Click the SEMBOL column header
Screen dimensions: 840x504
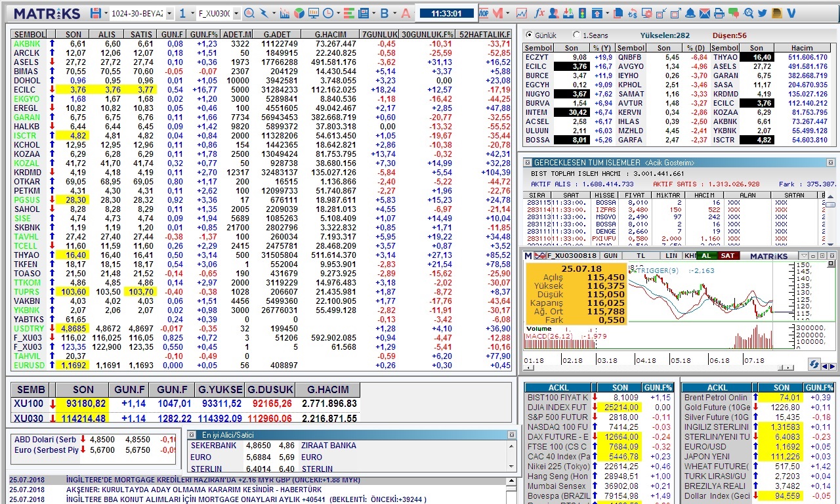coord(30,34)
